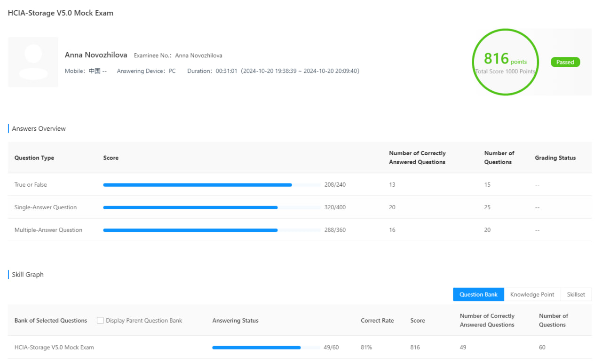Screen dimensions: 602x364
Task: Click the Skill Graph section heading
Action: (28, 275)
